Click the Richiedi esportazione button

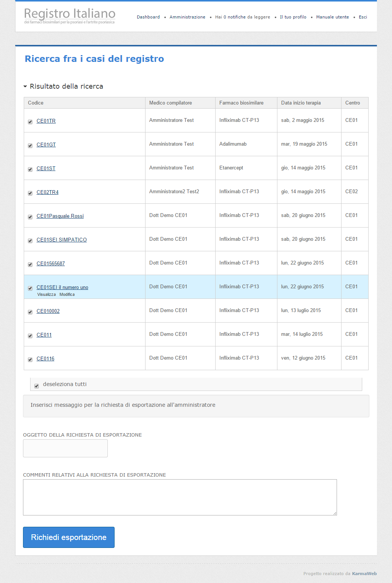coord(69,537)
